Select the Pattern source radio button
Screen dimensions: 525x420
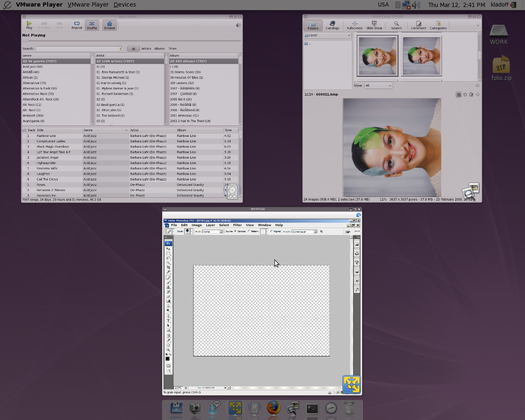coord(249,231)
